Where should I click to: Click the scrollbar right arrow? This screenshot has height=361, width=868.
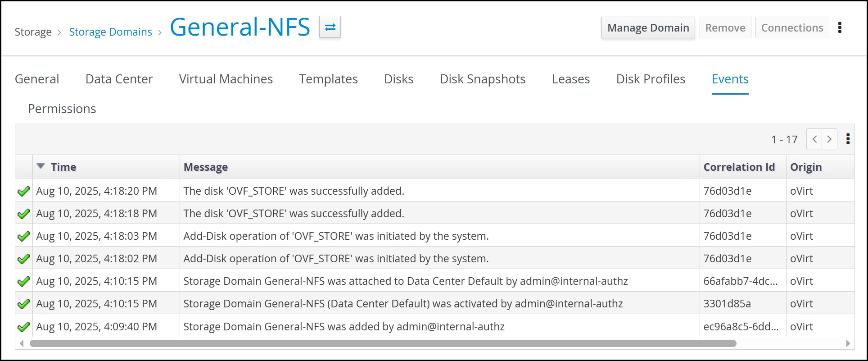pos(848,343)
